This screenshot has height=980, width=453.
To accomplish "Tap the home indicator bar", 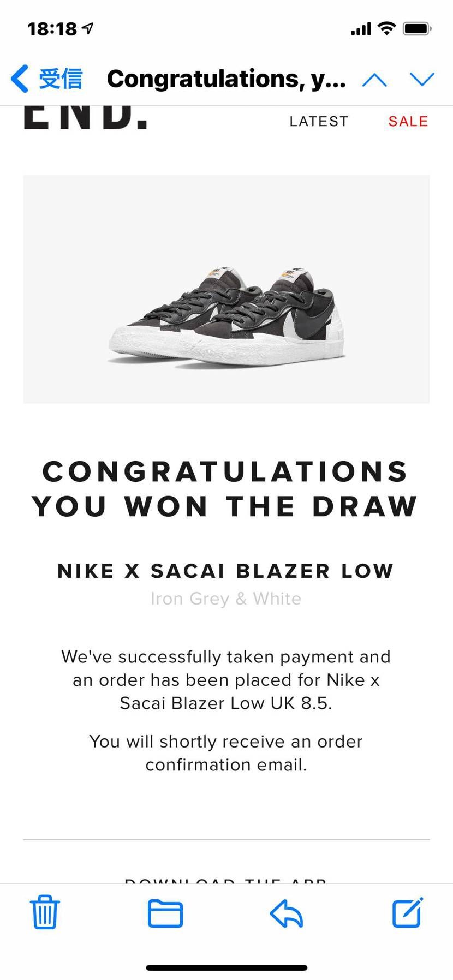I will (226, 967).
